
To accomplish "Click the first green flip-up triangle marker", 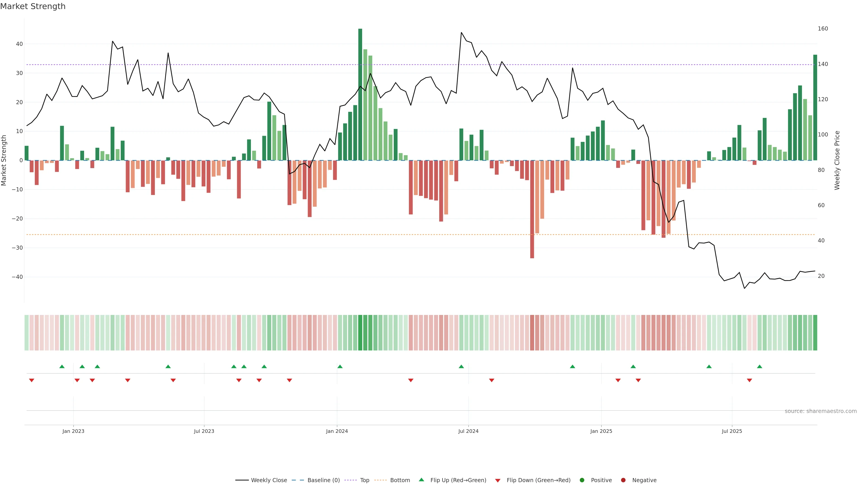I will point(62,366).
